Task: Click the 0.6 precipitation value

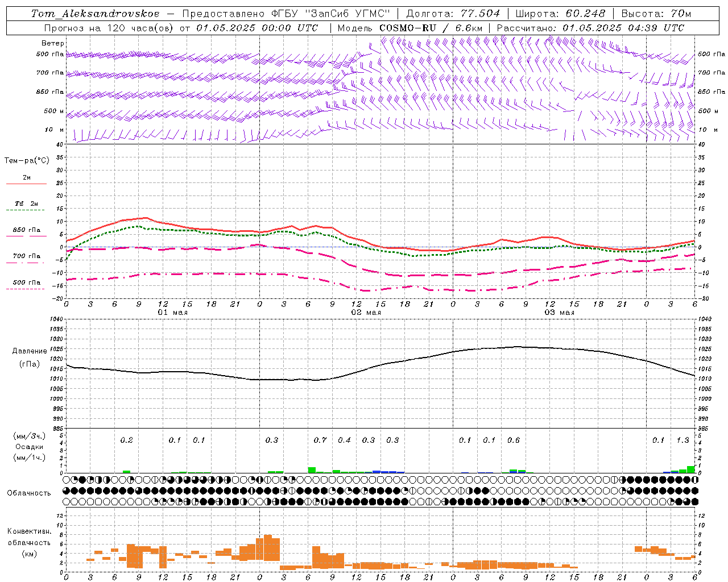Action: click(x=514, y=440)
